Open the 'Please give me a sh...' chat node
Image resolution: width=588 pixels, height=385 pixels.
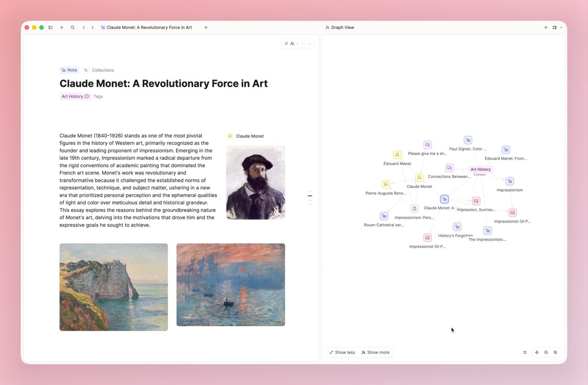coord(427,145)
